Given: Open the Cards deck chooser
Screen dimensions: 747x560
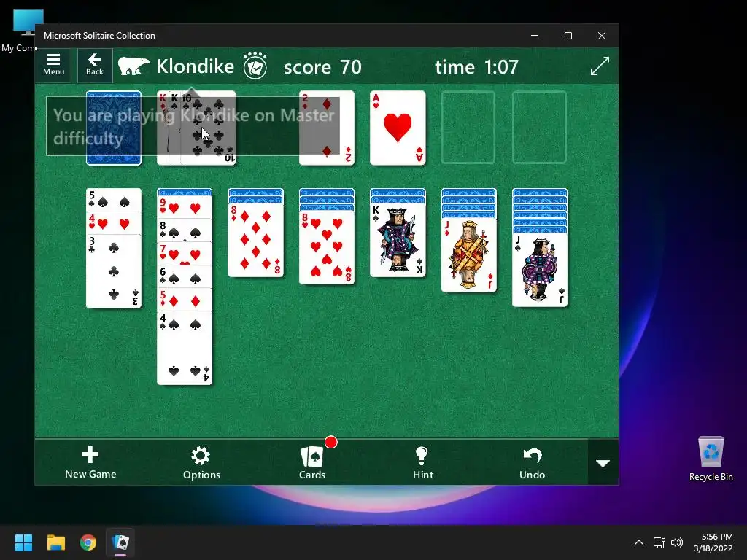Looking at the screenshot, I should [312, 462].
